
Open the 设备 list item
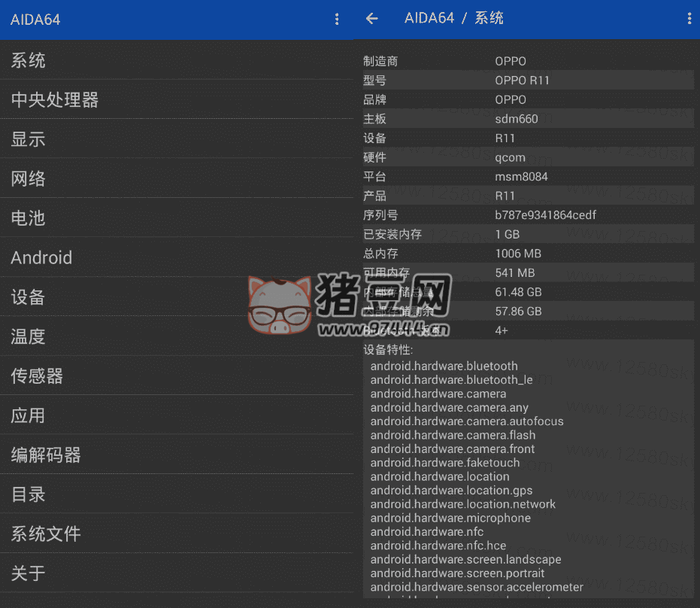176,297
